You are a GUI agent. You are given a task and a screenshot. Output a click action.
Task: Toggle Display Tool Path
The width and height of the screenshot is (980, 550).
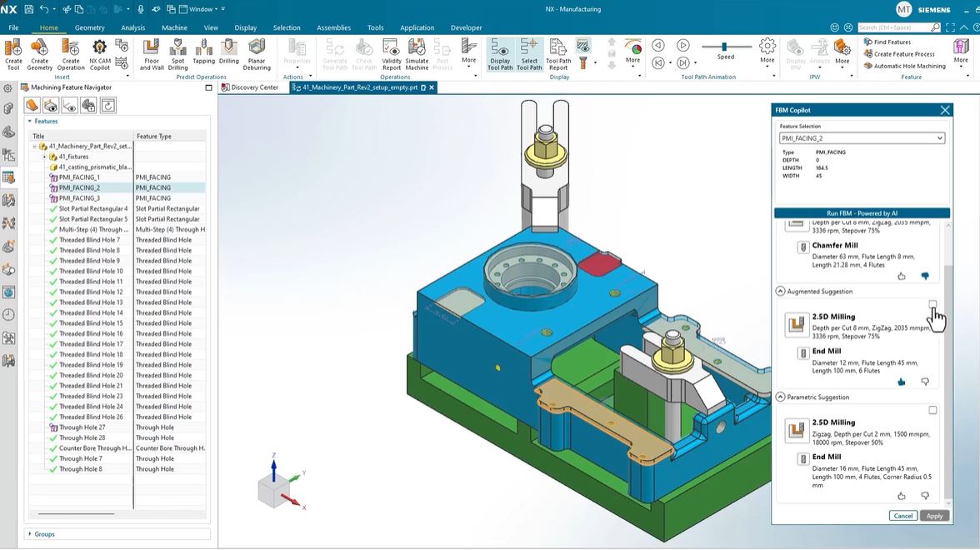(500, 50)
